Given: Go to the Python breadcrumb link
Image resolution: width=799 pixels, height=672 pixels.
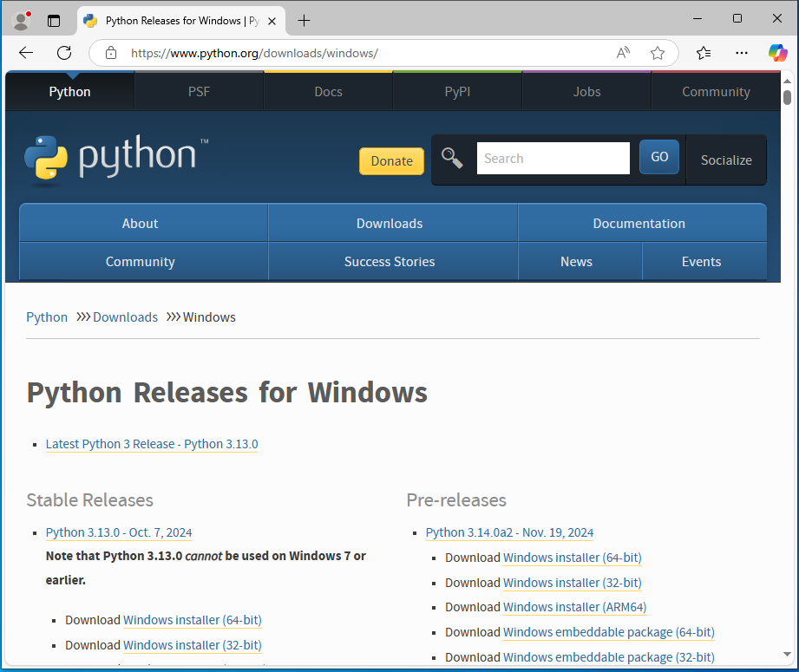Looking at the screenshot, I should pos(47,316).
